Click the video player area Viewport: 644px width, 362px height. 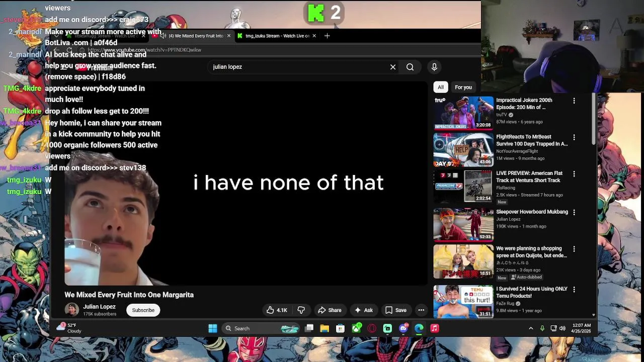point(246,184)
